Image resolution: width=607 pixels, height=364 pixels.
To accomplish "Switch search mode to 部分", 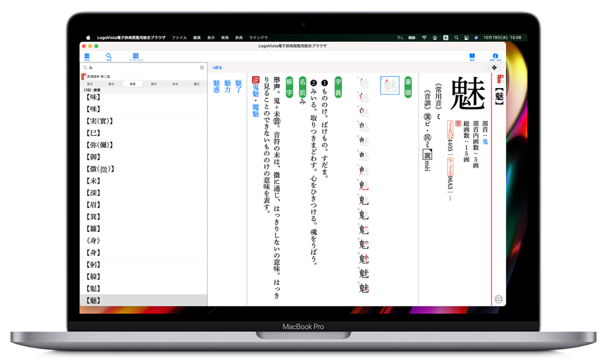I will click(154, 84).
